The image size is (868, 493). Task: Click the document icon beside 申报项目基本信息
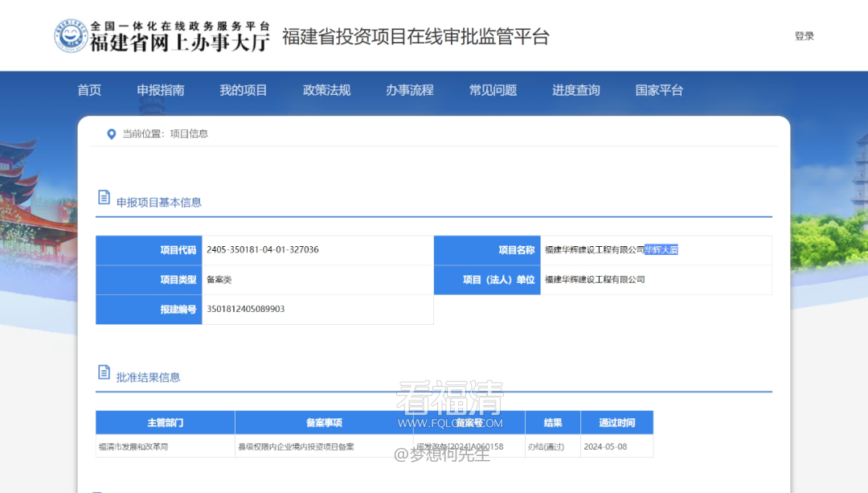(104, 197)
